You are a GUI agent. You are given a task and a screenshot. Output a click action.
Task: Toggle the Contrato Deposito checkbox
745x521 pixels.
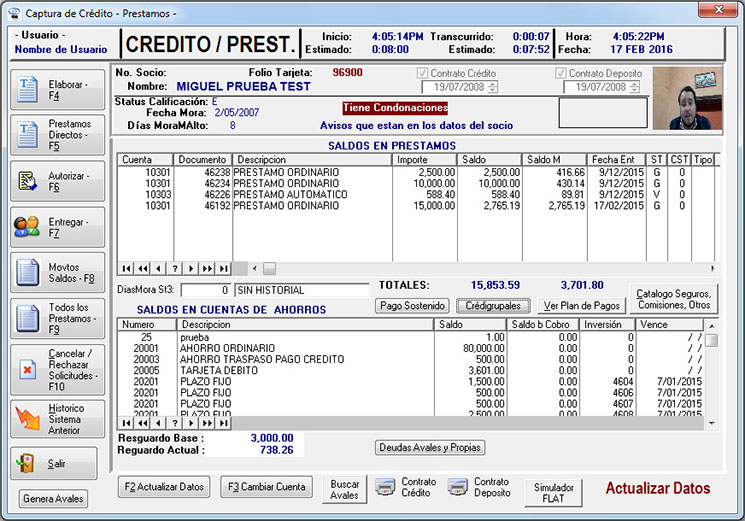[560, 73]
